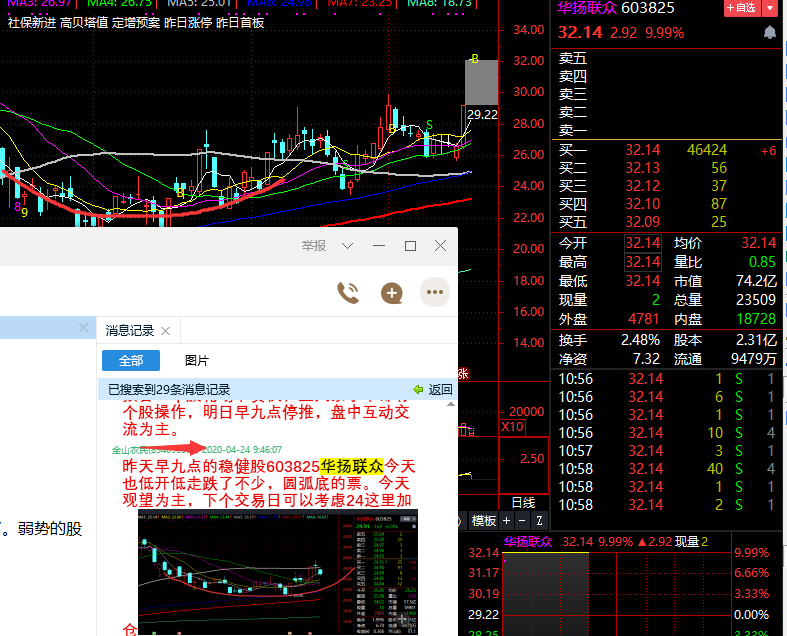Select the 买二 32.13 bid row
The width and height of the screenshot is (787, 636).
tap(668, 168)
